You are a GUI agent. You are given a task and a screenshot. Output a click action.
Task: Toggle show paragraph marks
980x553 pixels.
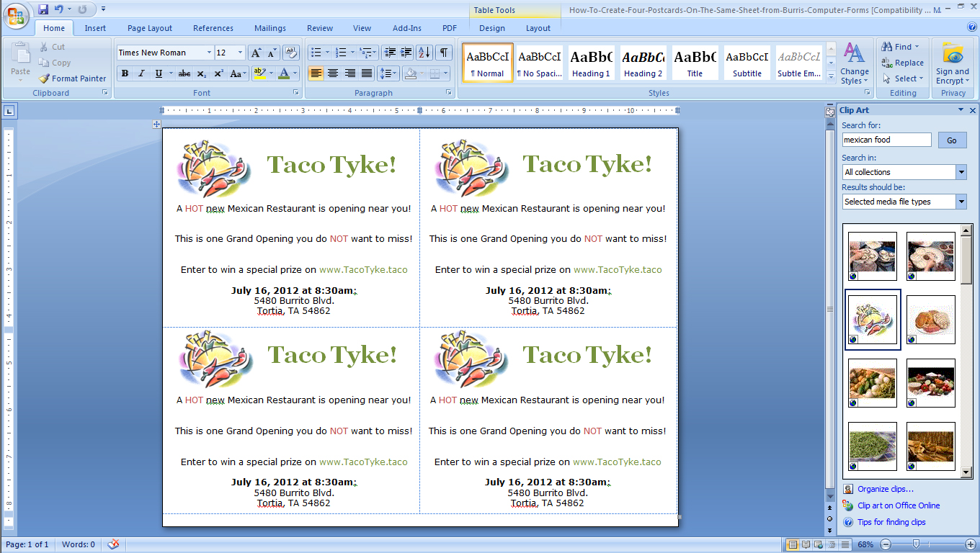pyautogui.click(x=444, y=53)
